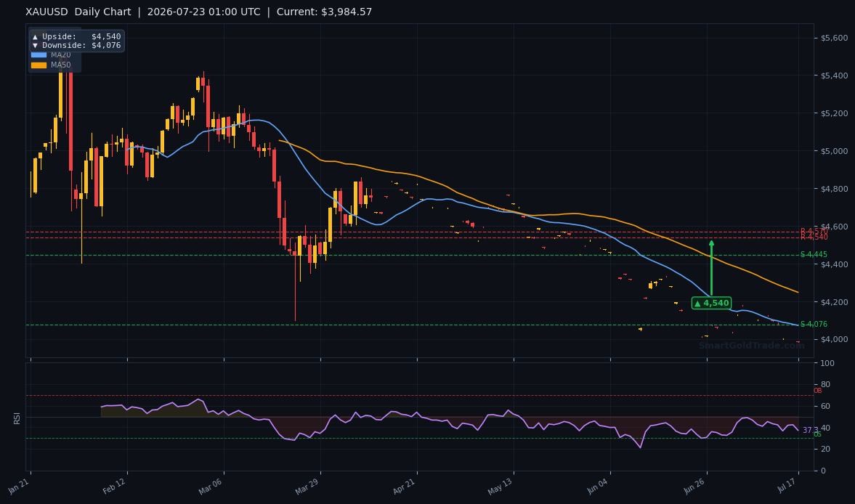Click the Jun 04 date label
The width and height of the screenshot is (855, 504).
[598, 486]
